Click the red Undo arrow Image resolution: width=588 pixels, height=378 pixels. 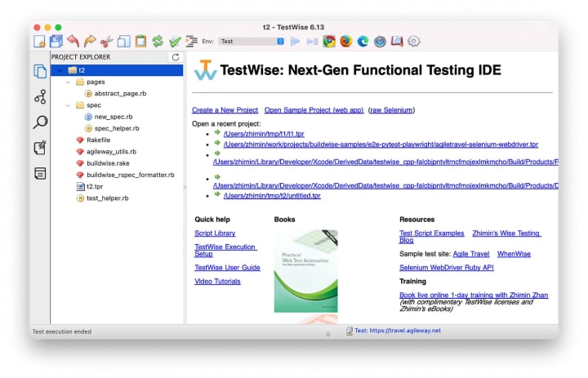[73, 42]
